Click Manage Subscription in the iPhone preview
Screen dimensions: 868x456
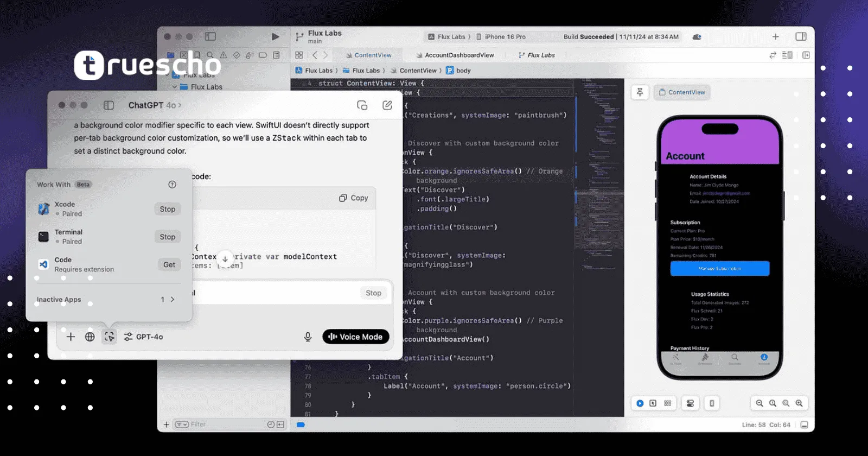(x=720, y=269)
